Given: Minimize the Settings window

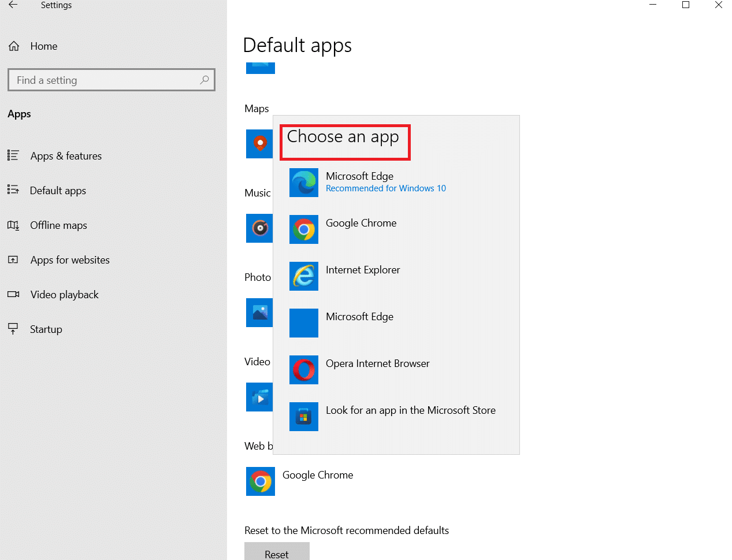Looking at the screenshot, I should pyautogui.click(x=653, y=5).
